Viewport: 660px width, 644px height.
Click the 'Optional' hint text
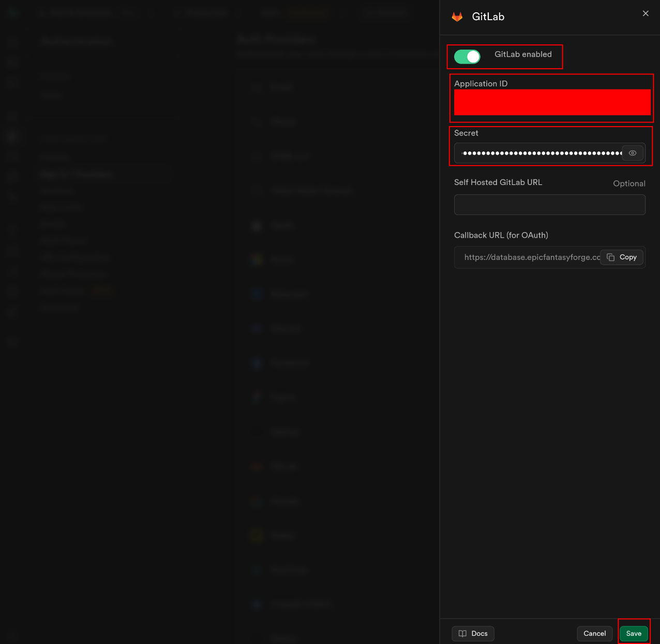(x=629, y=183)
